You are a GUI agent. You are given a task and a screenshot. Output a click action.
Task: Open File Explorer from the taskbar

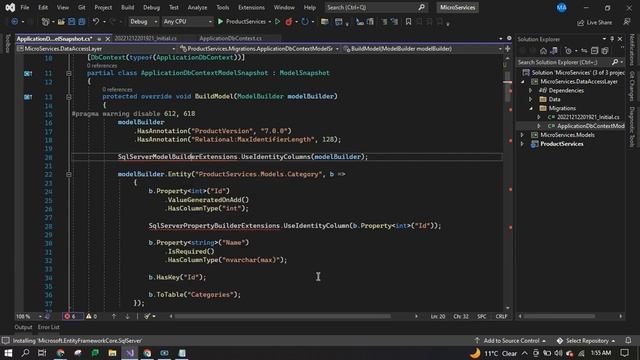[x=112, y=353]
